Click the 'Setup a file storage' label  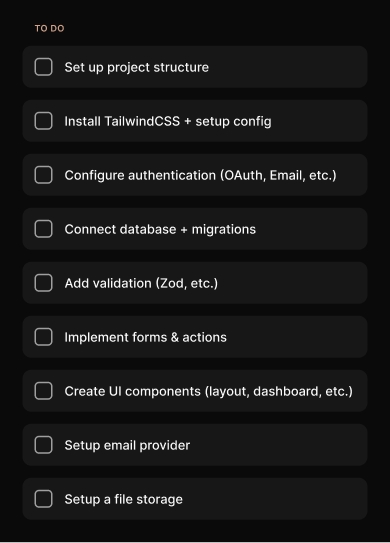[x=123, y=499]
